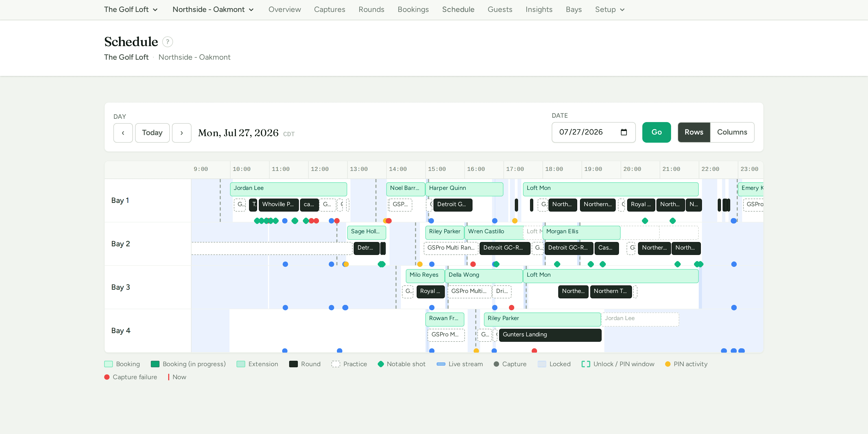The height and width of the screenshot is (434, 868).
Task: Click the Today button
Action: (x=152, y=133)
